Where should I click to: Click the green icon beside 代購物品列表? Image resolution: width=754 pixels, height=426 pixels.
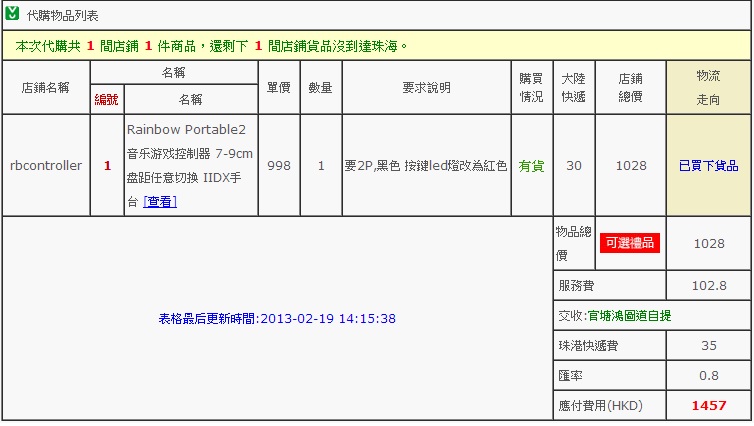[x=12, y=13]
